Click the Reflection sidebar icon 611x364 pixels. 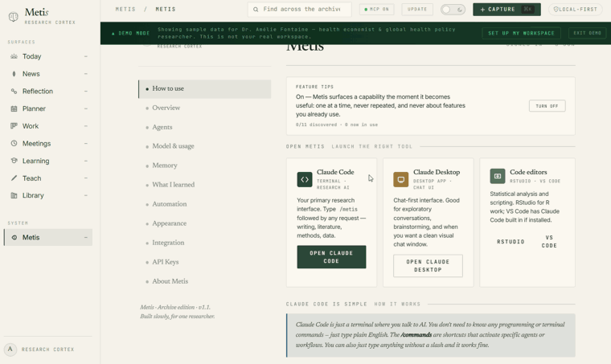pos(14,91)
